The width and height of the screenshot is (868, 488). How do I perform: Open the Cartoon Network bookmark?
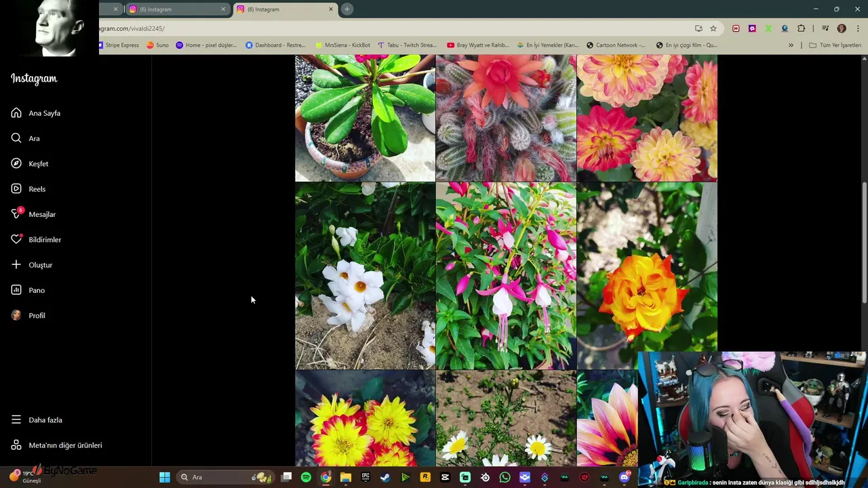tap(616, 45)
